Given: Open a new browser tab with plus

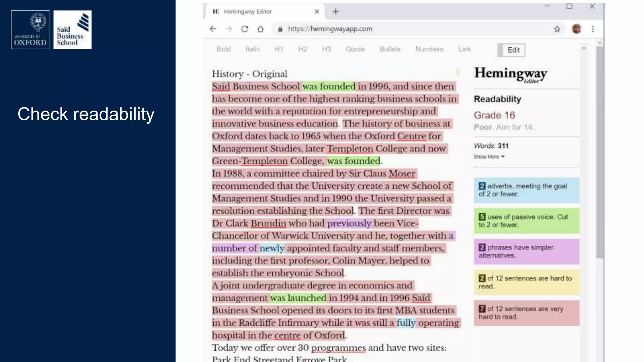Looking at the screenshot, I should [336, 12].
